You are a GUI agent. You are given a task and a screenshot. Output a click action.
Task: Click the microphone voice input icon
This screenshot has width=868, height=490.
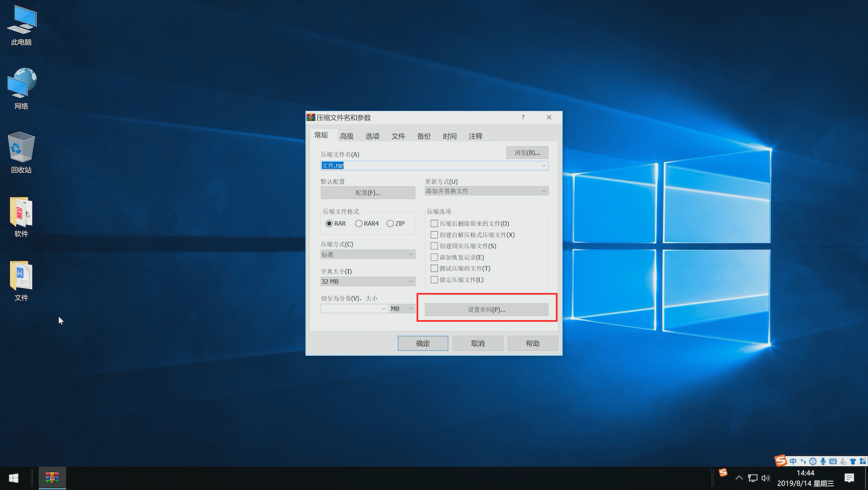(x=823, y=461)
